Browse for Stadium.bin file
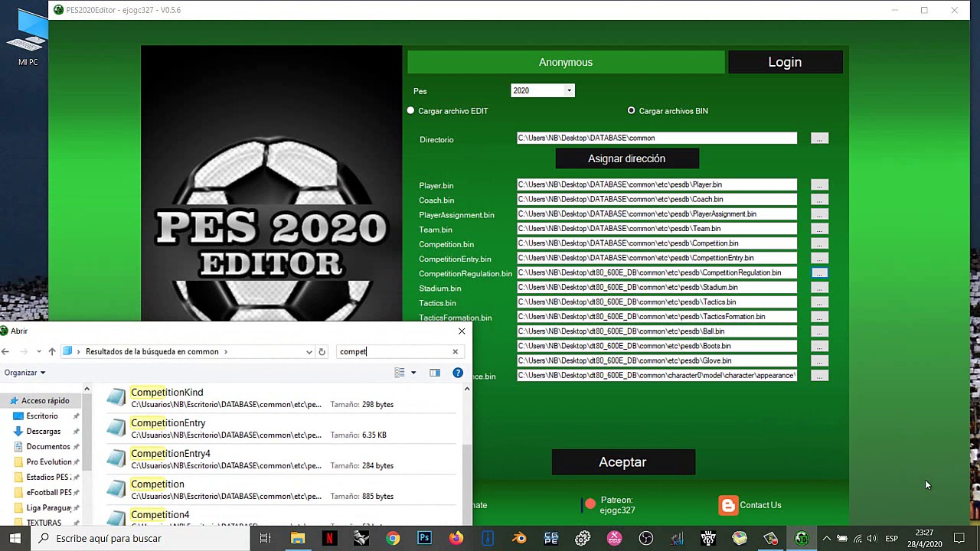The height and width of the screenshot is (551, 980). coord(819,288)
